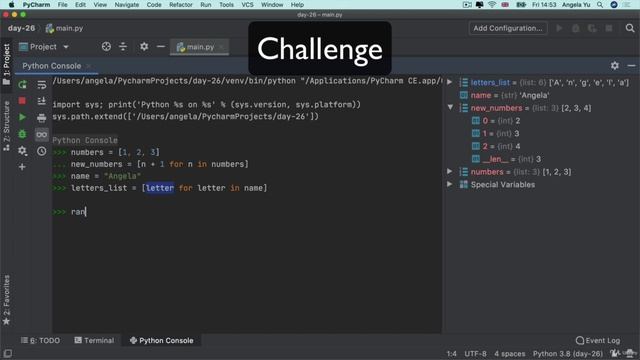Click the Scroll to End icon
The image size is (640, 360).
tap(42, 100)
